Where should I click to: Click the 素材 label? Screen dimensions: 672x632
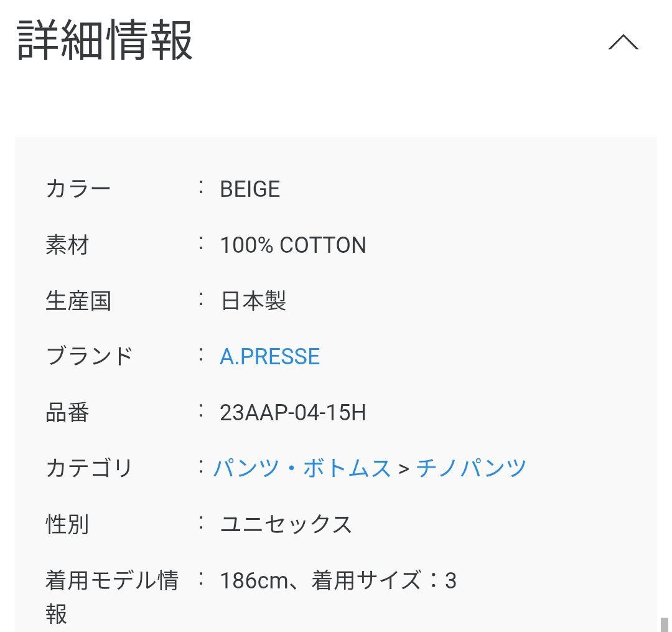tap(67, 245)
